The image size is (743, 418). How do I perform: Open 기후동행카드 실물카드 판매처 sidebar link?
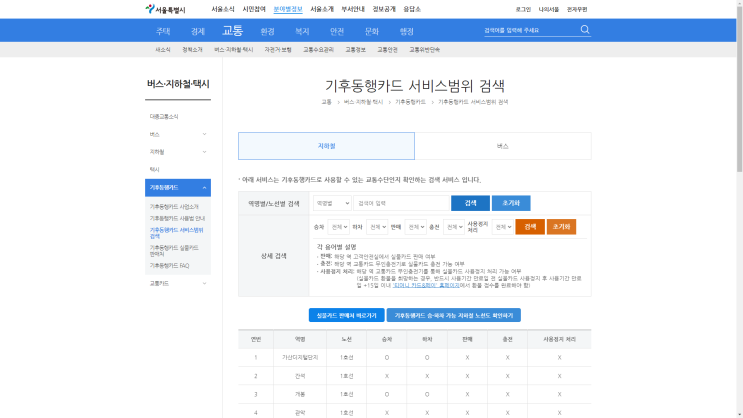tap(174, 251)
